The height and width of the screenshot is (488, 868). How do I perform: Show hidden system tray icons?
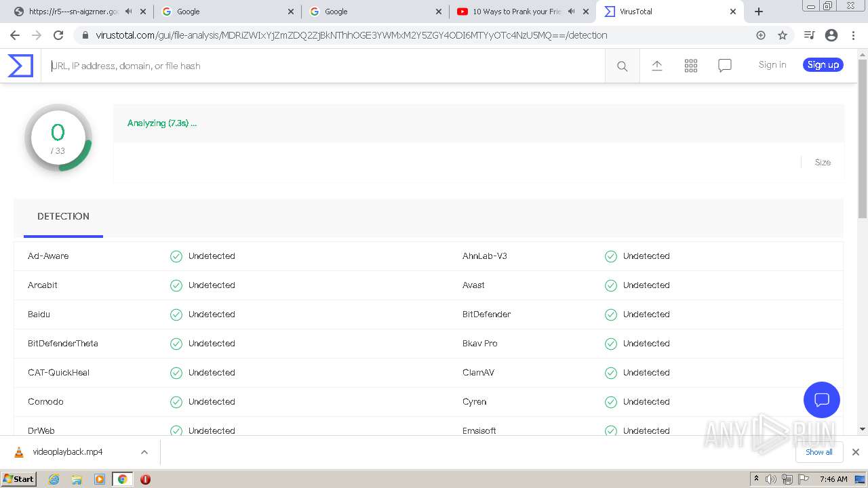(x=756, y=479)
